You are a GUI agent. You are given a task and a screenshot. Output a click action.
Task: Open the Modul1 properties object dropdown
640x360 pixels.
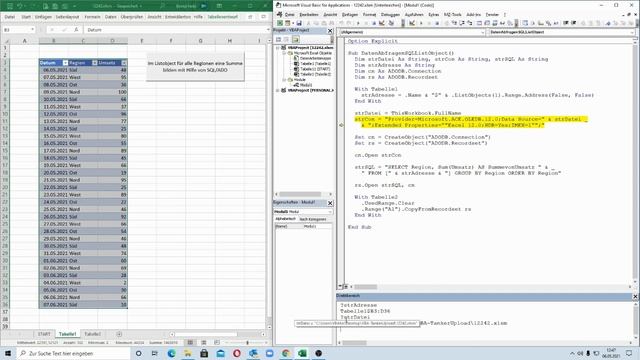coord(330,212)
